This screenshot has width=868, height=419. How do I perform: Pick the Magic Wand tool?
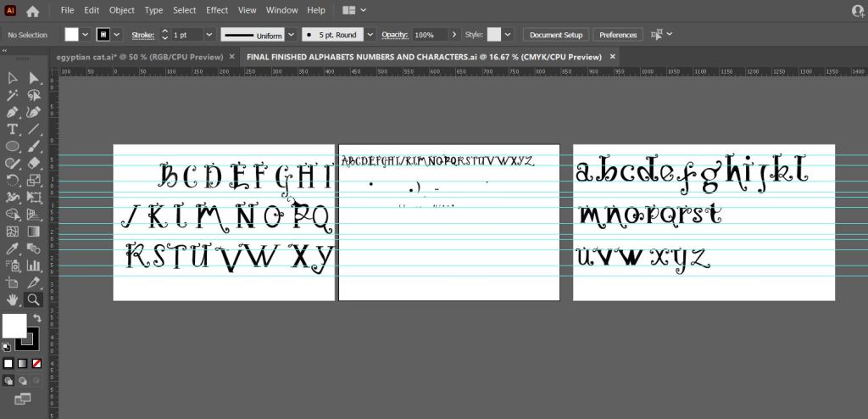pos(13,95)
